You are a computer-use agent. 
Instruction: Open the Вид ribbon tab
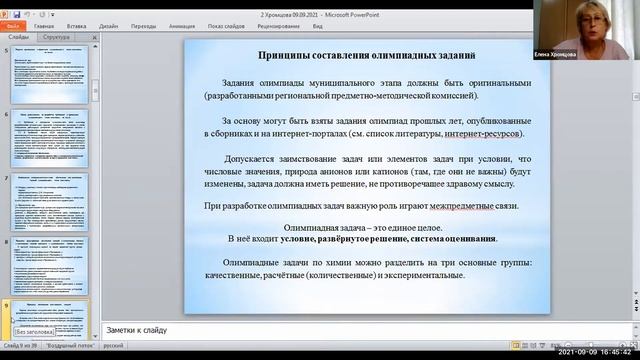tap(318, 26)
